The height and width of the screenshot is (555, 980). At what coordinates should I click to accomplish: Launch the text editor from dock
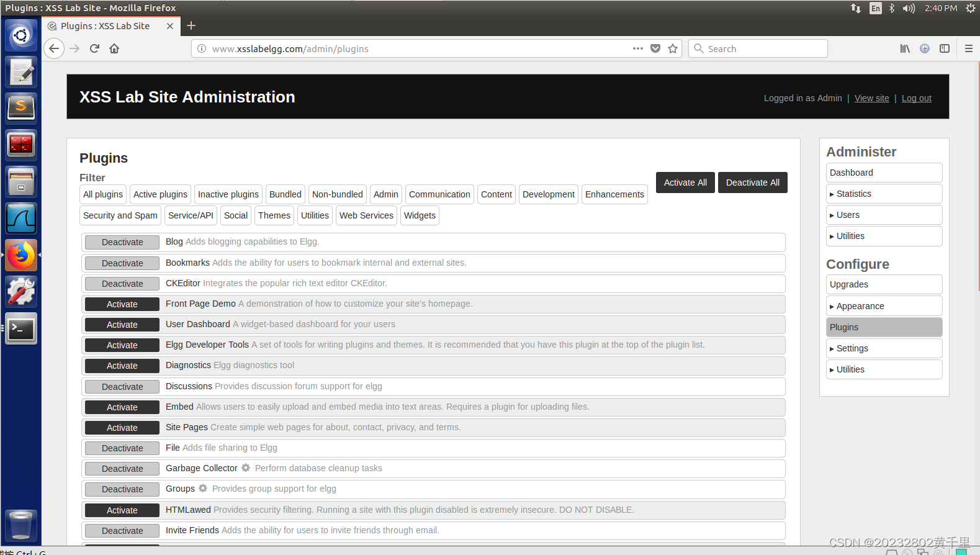[x=21, y=72]
